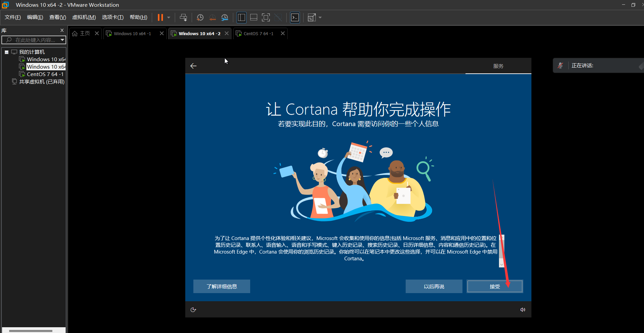The width and height of the screenshot is (644, 333).
Task: Click the 库 panel title label
Action: coord(4,30)
